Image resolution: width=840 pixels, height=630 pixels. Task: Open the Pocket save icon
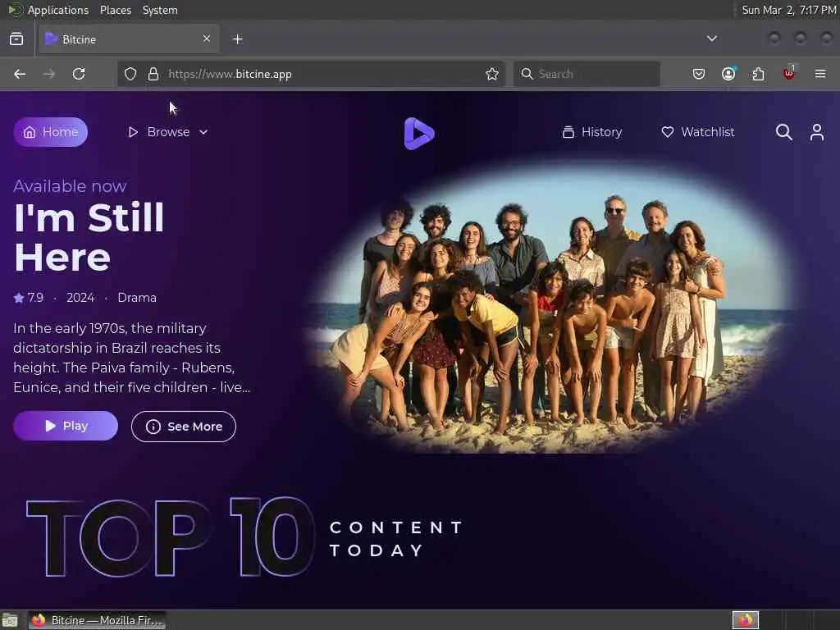click(699, 74)
